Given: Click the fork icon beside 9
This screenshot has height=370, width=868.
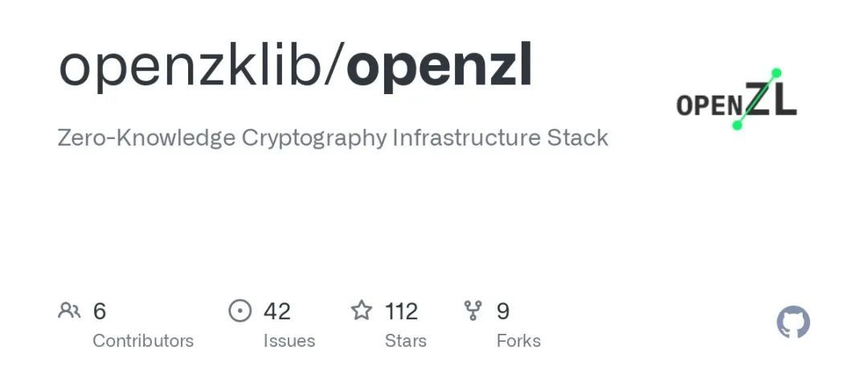Looking at the screenshot, I should [x=473, y=310].
